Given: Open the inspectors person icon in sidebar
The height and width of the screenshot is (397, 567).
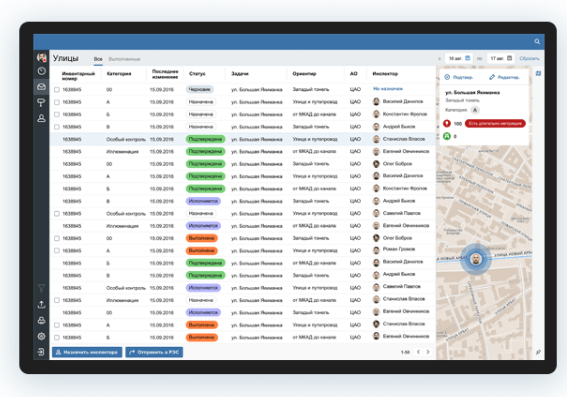Looking at the screenshot, I should coord(41,118).
